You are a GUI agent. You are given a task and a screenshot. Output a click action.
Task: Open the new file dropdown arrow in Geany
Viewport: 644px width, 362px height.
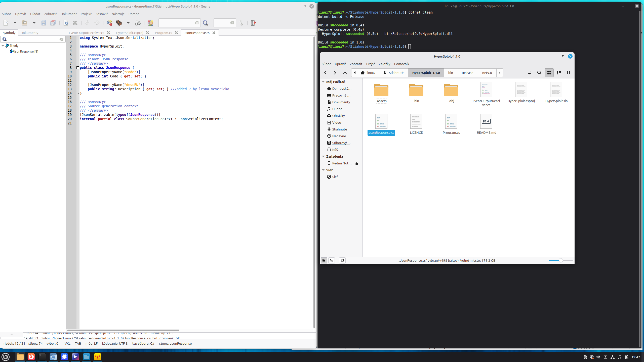(15, 23)
